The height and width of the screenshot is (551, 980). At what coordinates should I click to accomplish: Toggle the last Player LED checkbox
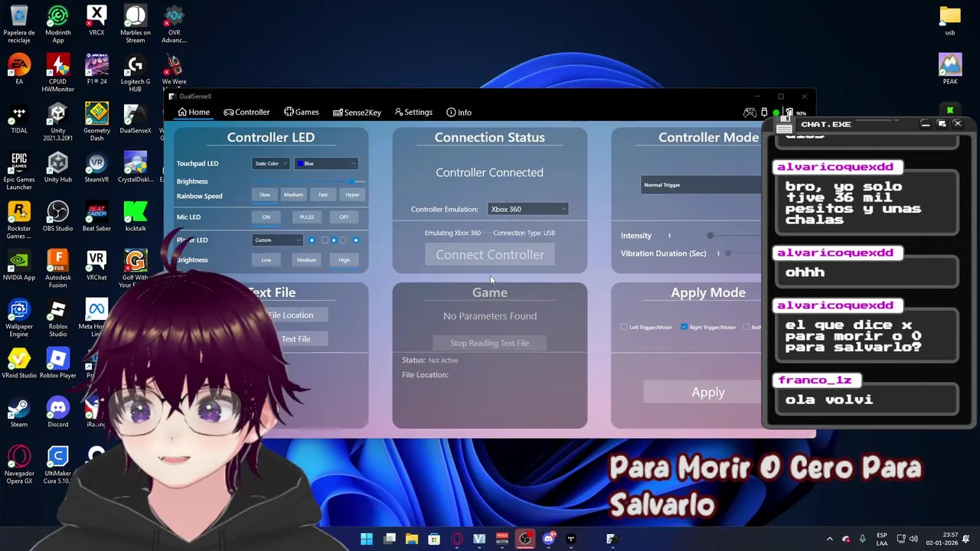click(355, 240)
